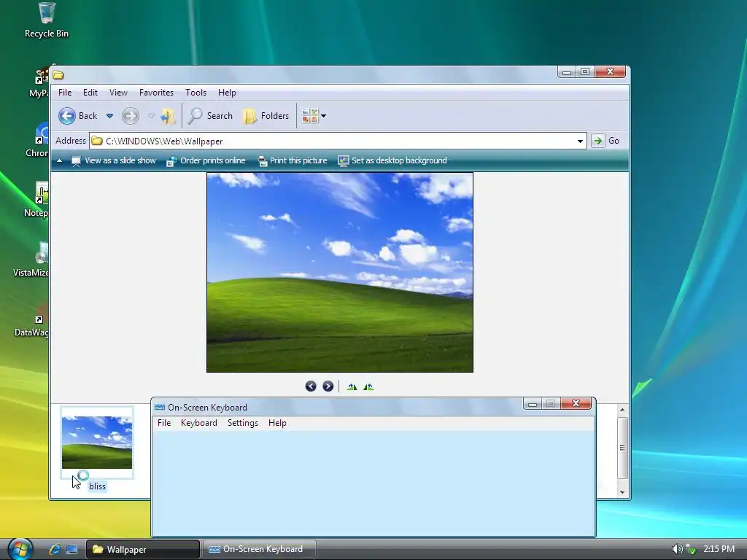The width and height of the screenshot is (747, 560).
Task: Maximize the Wallpaper Explorer window
Action: coord(585,71)
